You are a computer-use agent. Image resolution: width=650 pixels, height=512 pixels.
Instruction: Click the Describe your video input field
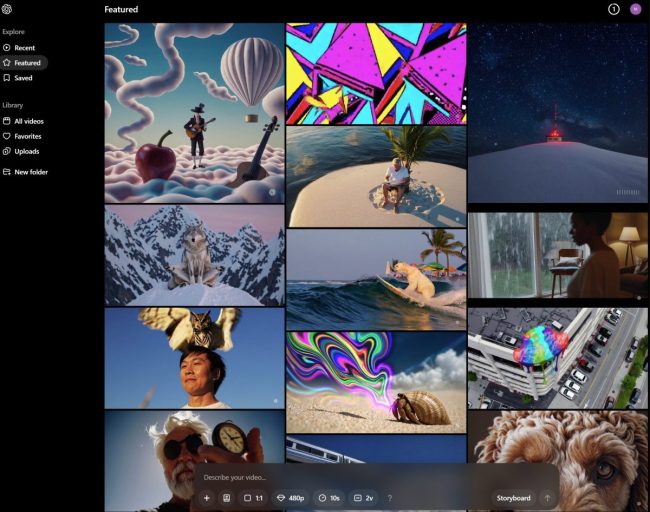pyautogui.click(x=370, y=477)
